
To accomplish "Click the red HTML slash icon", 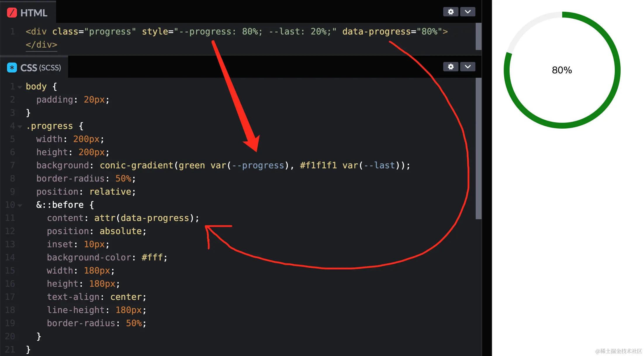I will tap(12, 13).
